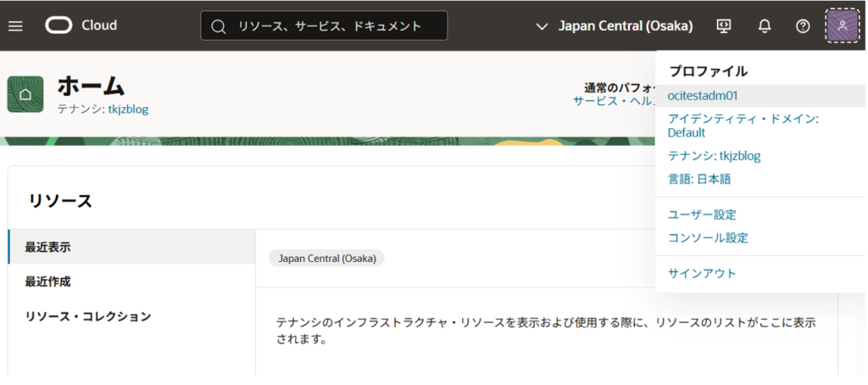Screen dimensions: 868x385
Task: Open the Cloud Shell developer tools icon
Action: click(x=724, y=25)
